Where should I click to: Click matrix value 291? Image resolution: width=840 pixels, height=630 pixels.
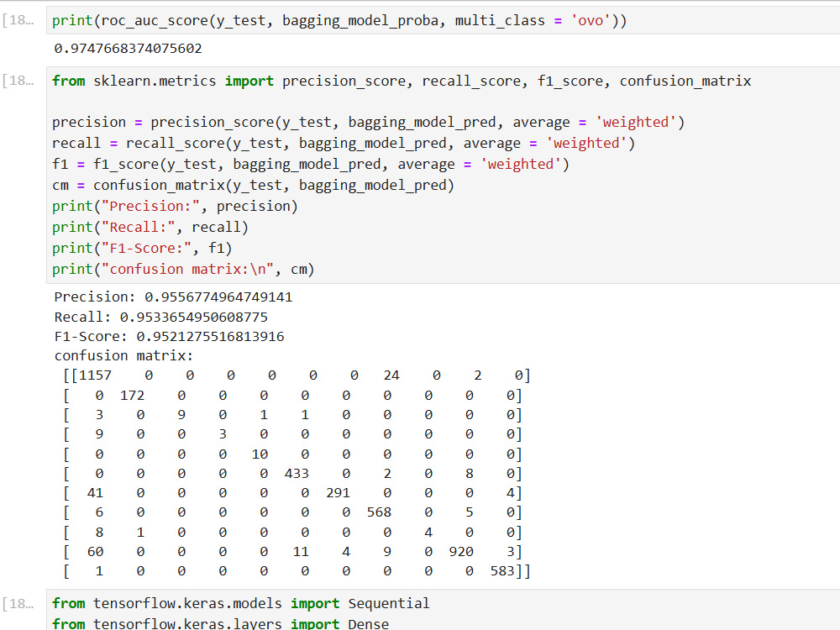tap(338, 493)
